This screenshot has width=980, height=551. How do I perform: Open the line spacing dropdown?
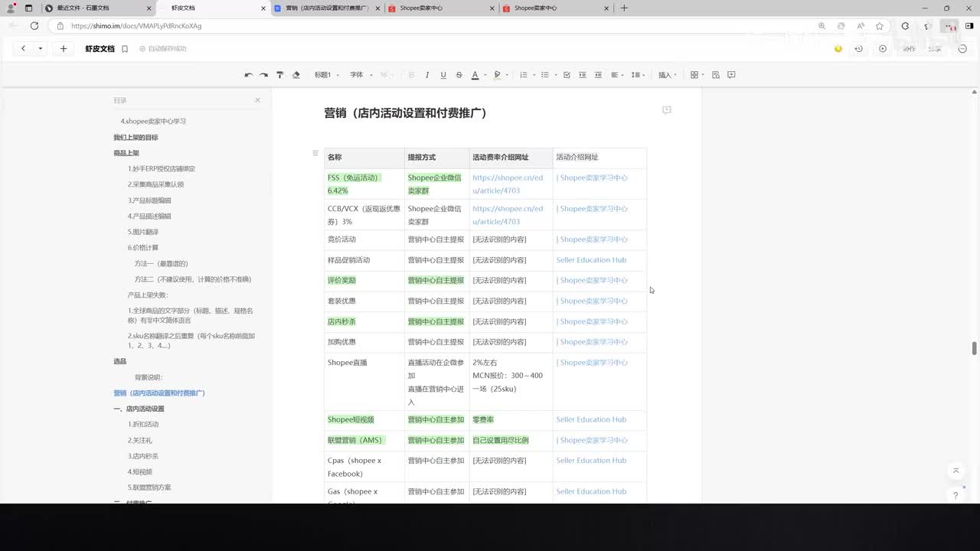[x=638, y=75]
